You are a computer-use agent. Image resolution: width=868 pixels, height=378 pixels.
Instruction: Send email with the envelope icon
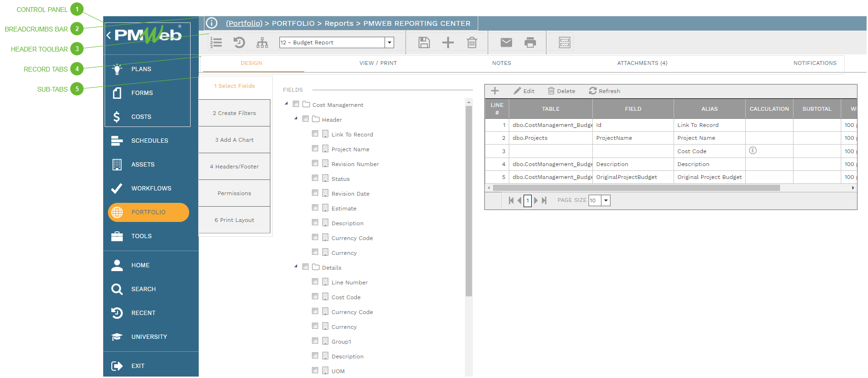point(506,42)
